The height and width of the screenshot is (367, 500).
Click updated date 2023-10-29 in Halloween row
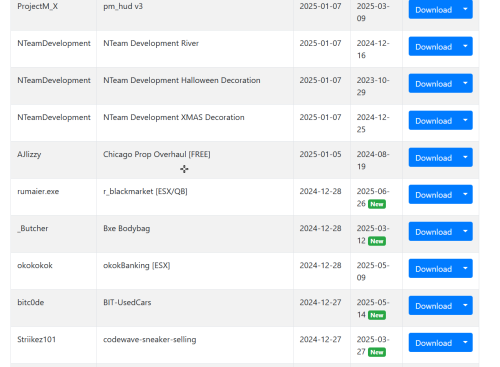pos(373,86)
